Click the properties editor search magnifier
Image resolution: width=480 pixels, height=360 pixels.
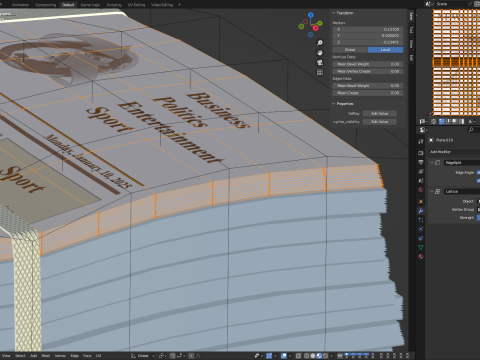[x=471, y=130]
